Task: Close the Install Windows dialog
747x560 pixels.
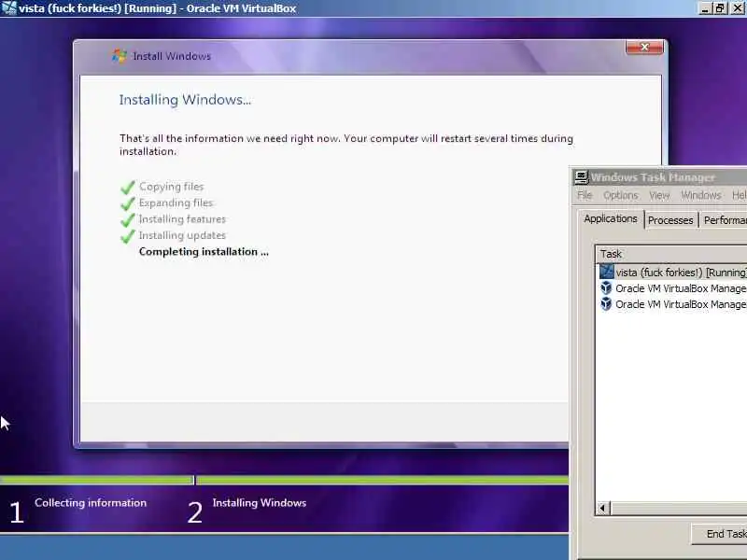Action: click(644, 47)
